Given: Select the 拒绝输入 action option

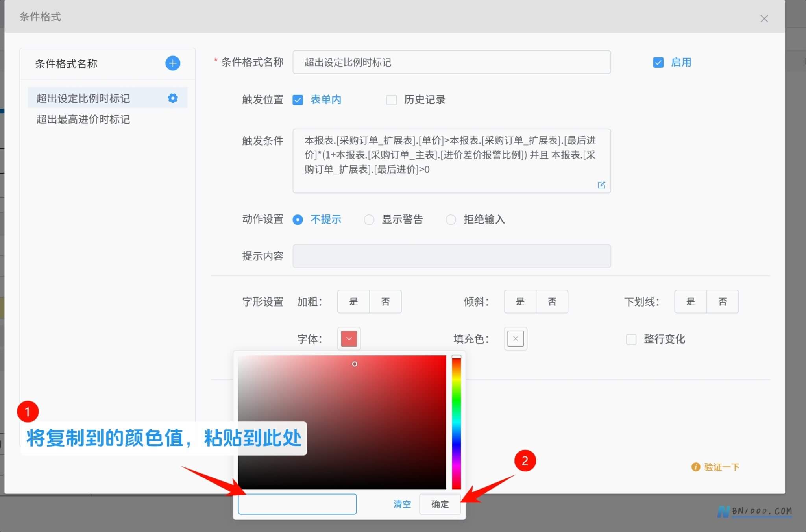Looking at the screenshot, I should coord(451,220).
